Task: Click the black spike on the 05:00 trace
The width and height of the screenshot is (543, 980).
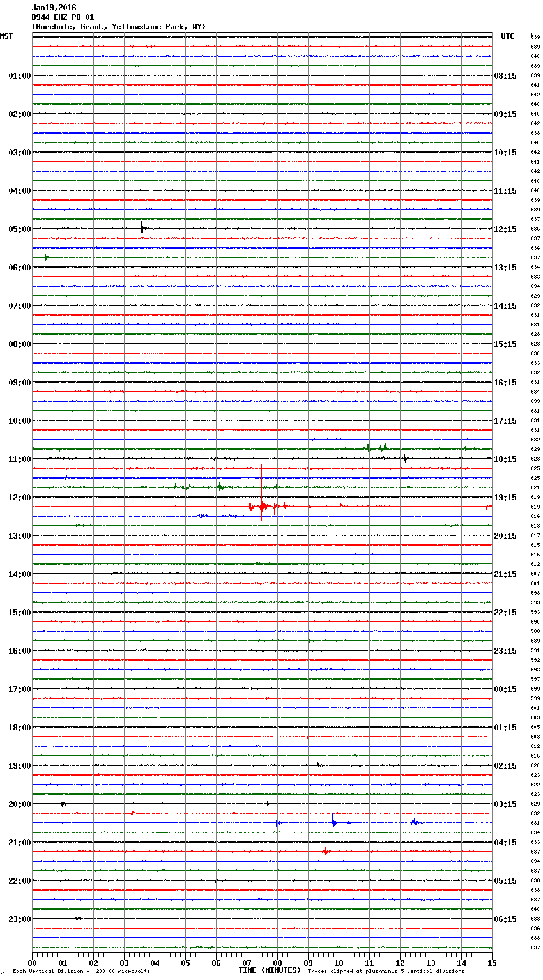Action: [142, 227]
